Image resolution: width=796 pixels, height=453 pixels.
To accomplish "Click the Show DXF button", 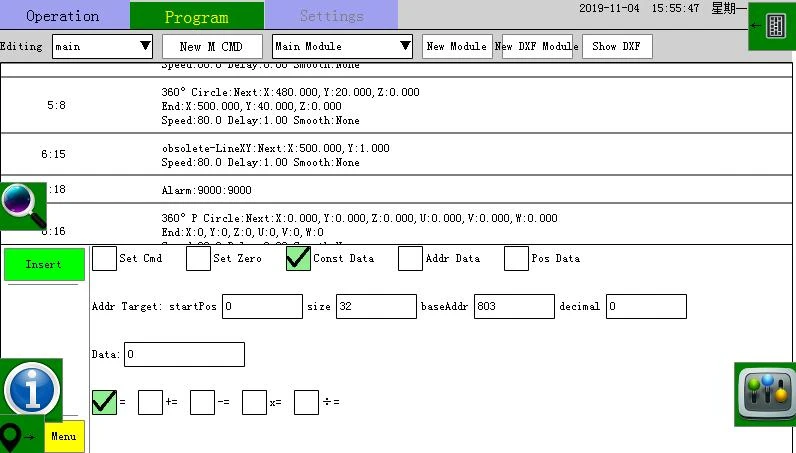I will click(617, 47).
